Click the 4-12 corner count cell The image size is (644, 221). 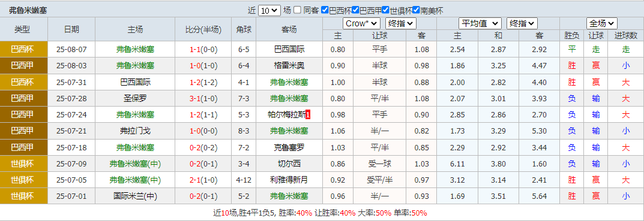(x=244, y=180)
